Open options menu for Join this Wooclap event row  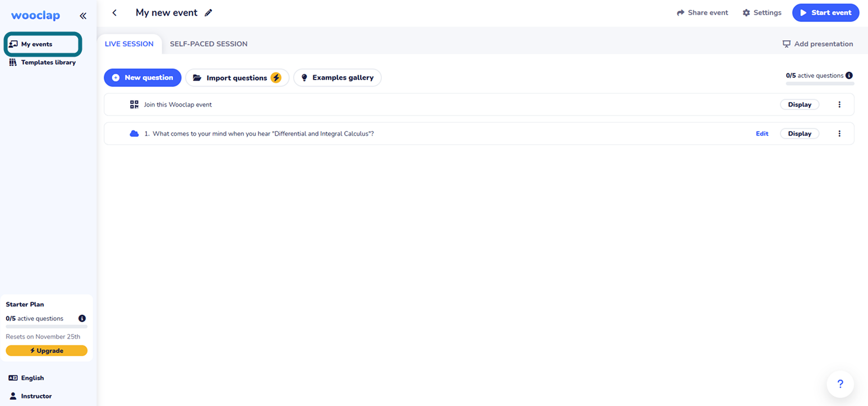pos(839,104)
